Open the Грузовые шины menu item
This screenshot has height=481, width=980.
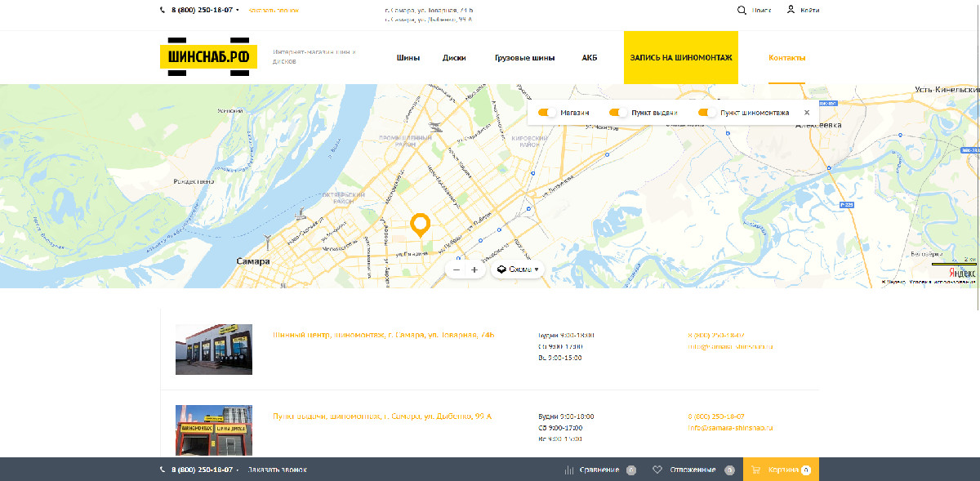tap(524, 58)
